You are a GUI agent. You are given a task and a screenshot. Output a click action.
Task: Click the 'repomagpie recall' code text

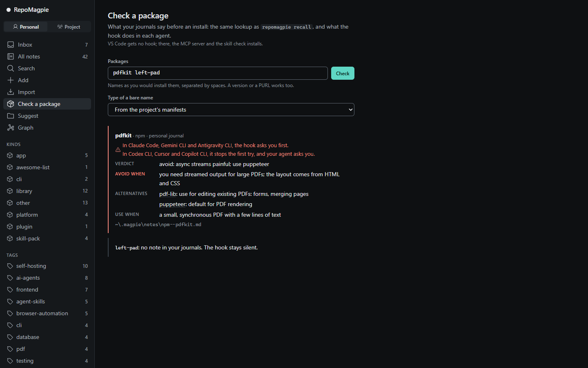tap(287, 27)
